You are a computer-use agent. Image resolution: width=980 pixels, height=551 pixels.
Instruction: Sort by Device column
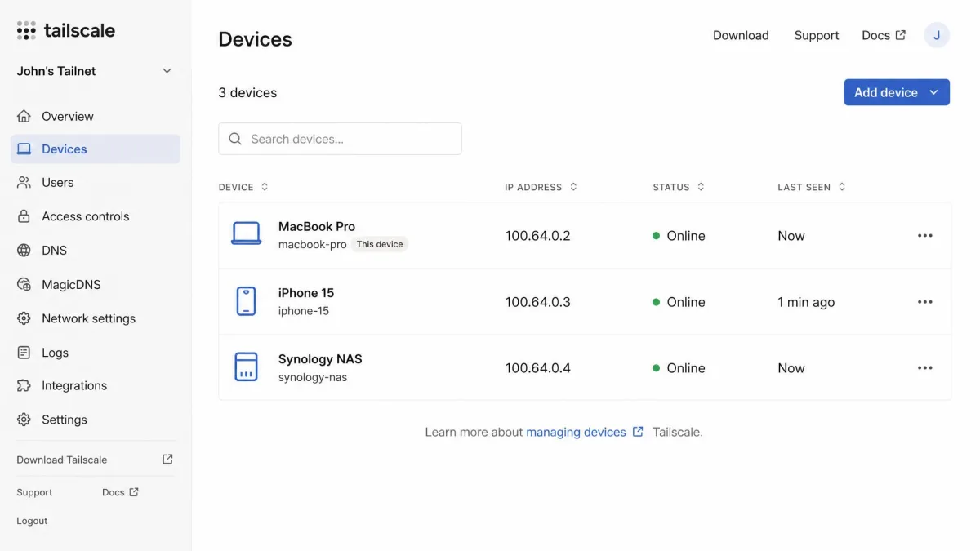click(243, 187)
